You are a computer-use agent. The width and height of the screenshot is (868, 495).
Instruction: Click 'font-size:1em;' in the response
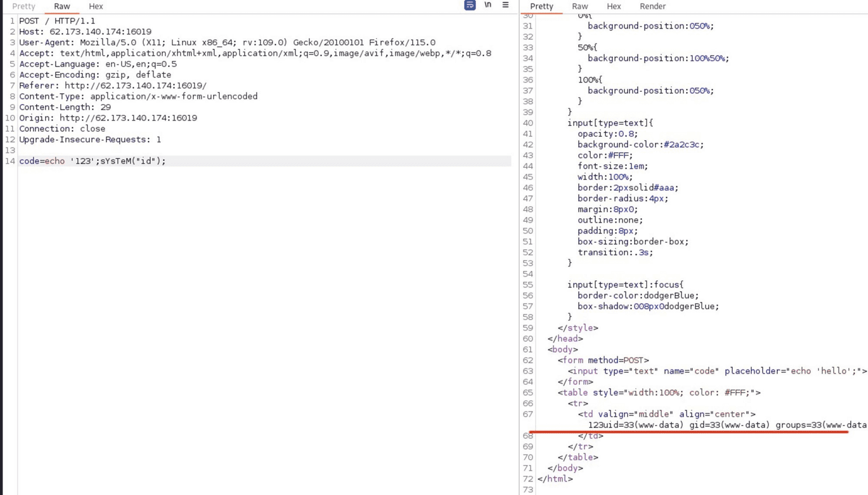[x=612, y=167]
